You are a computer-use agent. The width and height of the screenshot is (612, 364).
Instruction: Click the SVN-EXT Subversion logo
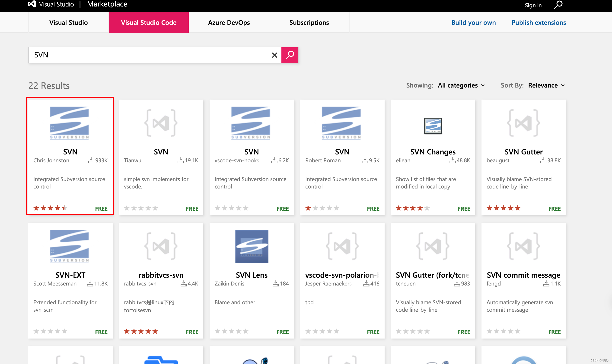tap(70, 246)
